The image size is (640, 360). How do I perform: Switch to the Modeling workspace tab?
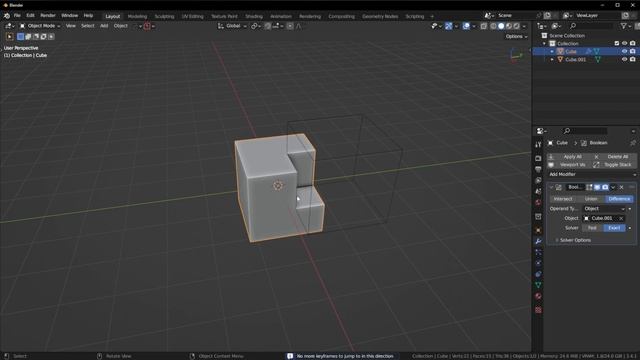tap(137, 16)
